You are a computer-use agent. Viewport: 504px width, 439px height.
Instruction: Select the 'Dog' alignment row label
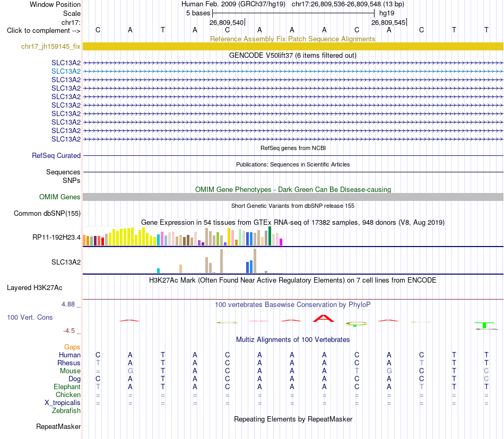74,379
